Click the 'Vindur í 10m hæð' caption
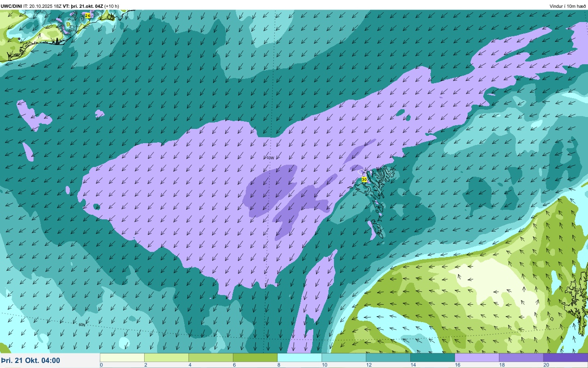The image size is (588, 368). coord(568,6)
